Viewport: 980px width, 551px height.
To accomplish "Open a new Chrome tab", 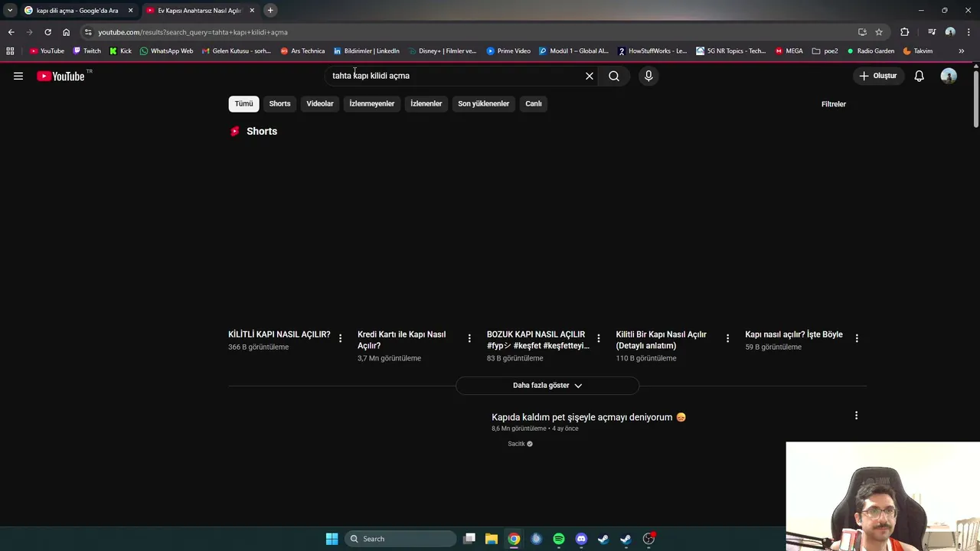I will click(270, 11).
